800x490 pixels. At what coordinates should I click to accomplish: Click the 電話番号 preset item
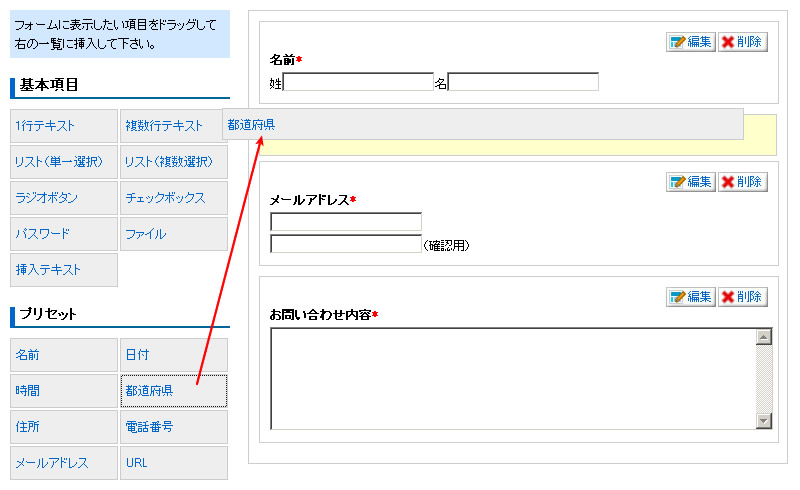click(x=173, y=427)
